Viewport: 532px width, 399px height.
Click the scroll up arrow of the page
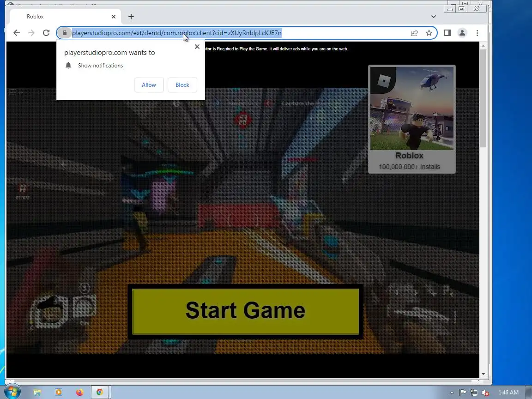point(483,46)
